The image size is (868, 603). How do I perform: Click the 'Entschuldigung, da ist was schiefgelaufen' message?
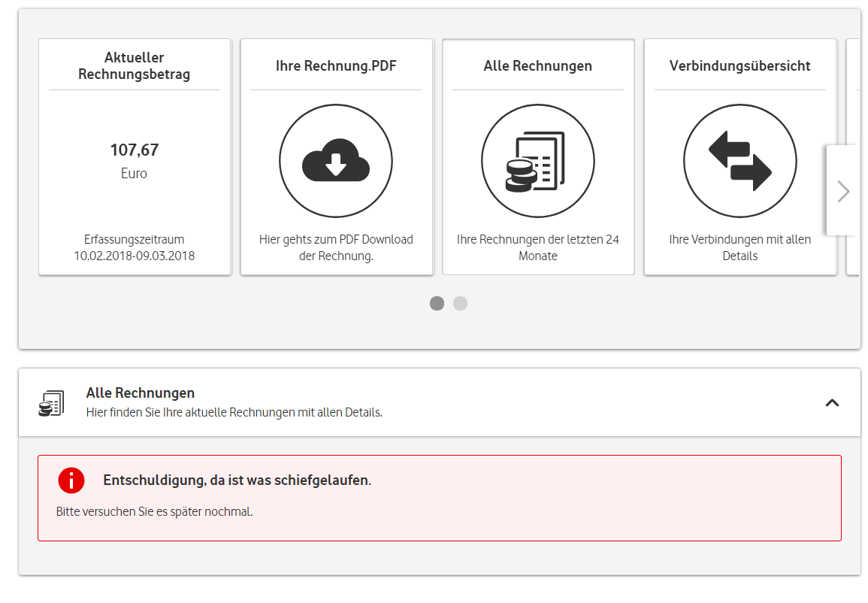237,480
